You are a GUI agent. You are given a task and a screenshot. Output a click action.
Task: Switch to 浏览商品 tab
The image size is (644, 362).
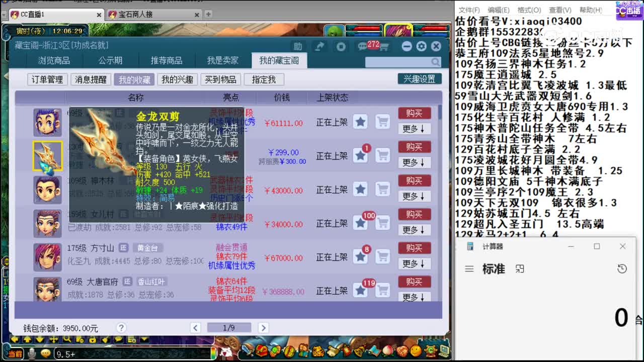pos(54,61)
